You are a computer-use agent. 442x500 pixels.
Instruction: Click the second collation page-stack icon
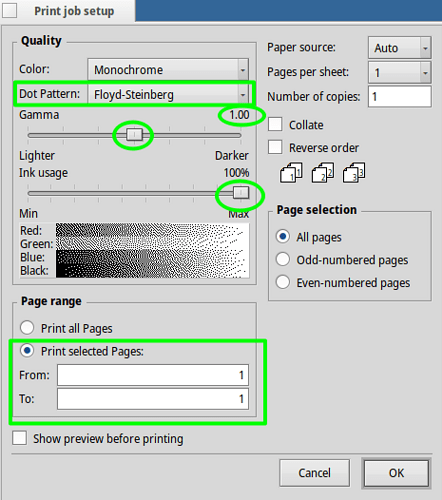[x=323, y=173]
